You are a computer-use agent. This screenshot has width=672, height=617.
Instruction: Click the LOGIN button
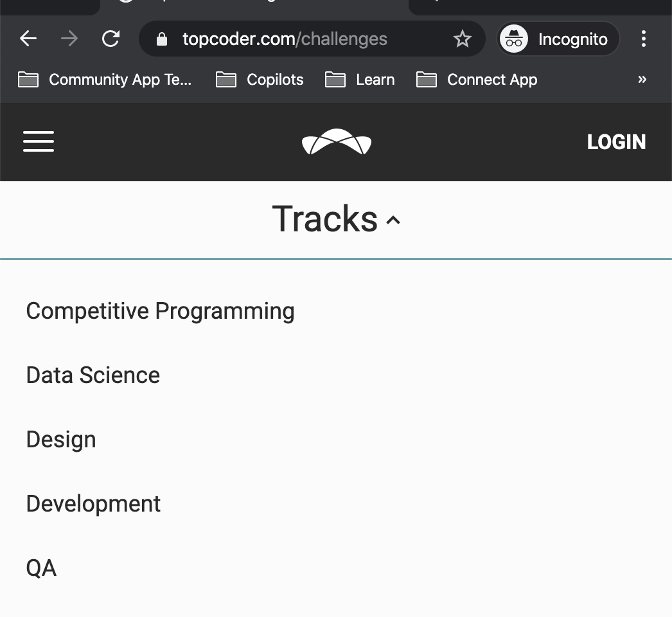(616, 142)
